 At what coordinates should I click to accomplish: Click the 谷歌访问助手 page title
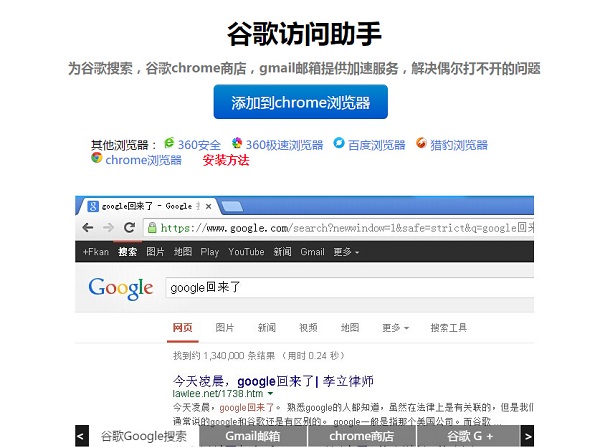(304, 34)
